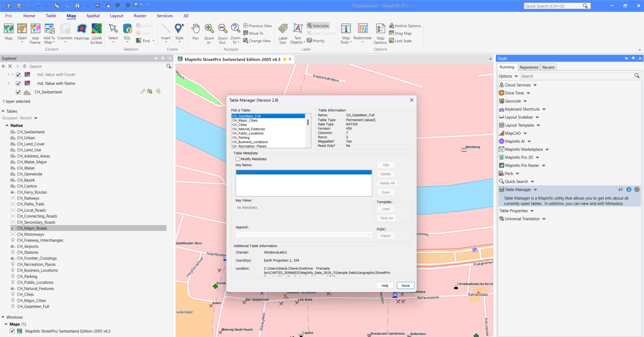The width and height of the screenshot is (644, 337).
Task: Click the Map icon in ribbon
Action: click(9, 32)
